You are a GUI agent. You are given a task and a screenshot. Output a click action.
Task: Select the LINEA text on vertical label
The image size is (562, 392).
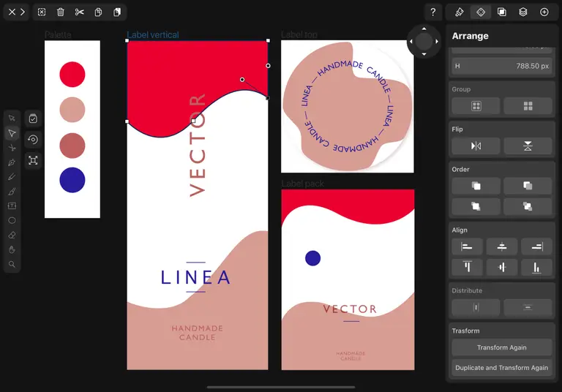coord(195,277)
